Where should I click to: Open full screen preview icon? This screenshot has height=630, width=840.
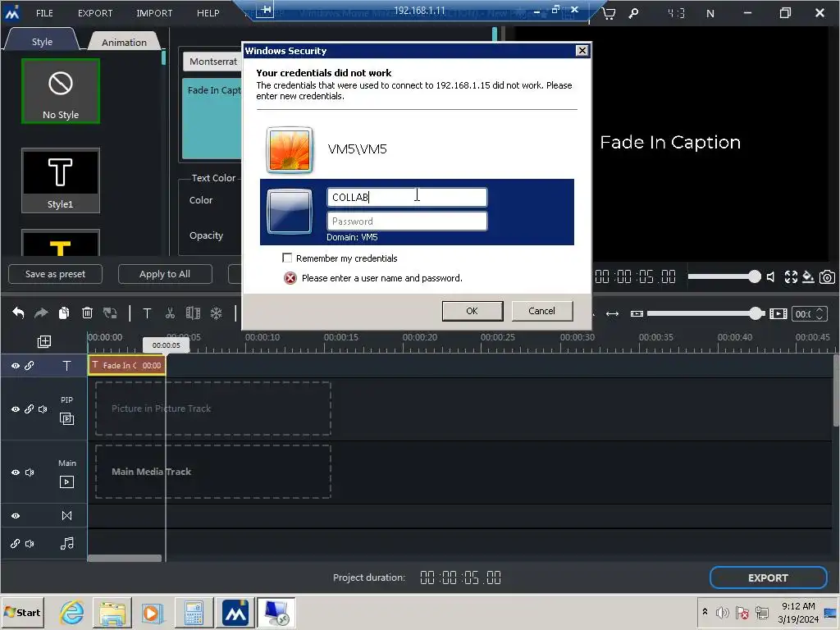pos(792,277)
